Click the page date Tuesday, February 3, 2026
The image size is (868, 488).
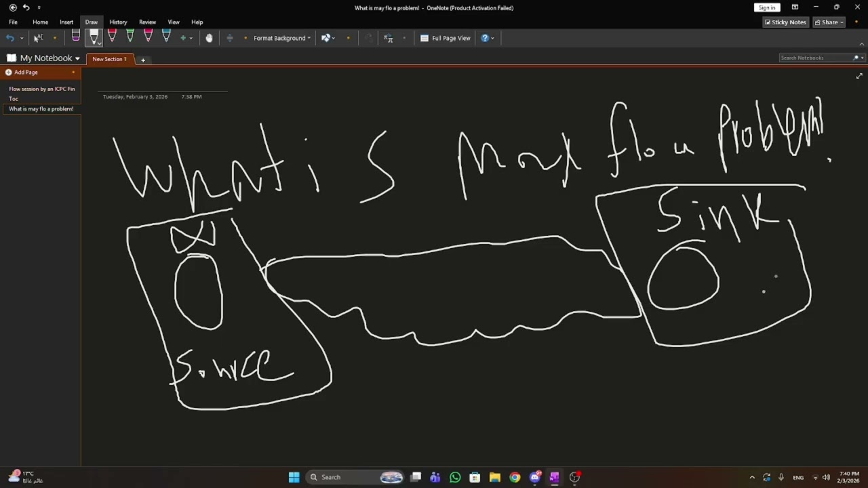coord(135,97)
